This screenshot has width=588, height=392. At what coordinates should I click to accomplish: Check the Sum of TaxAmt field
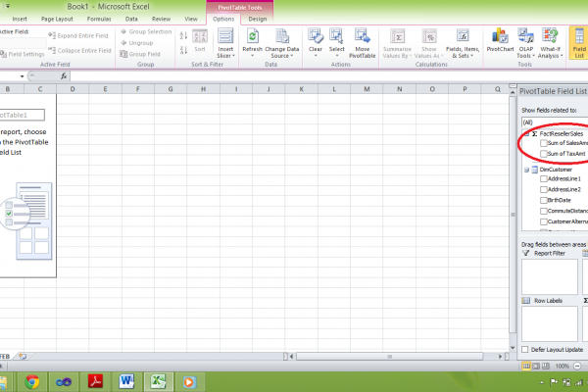[x=544, y=154]
